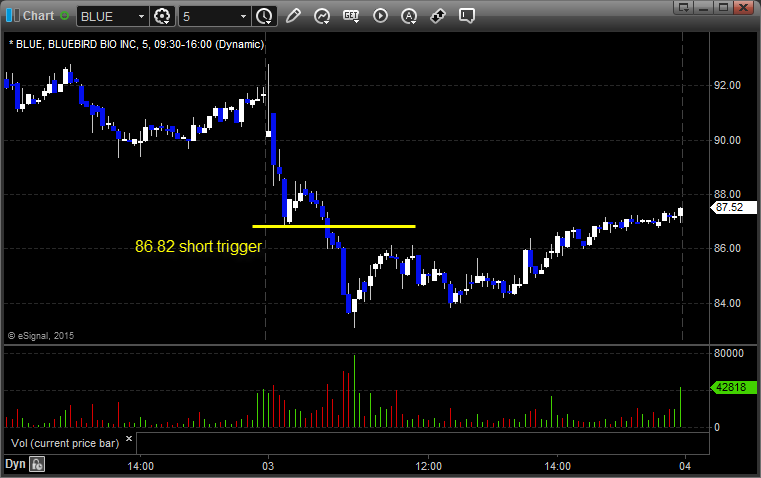
Task: Click the 86.82 short trigger annotation
Action: (x=198, y=247)
